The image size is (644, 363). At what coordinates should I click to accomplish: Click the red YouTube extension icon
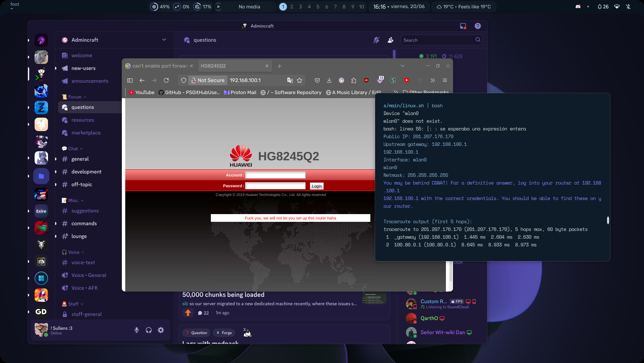click(407, 80)
